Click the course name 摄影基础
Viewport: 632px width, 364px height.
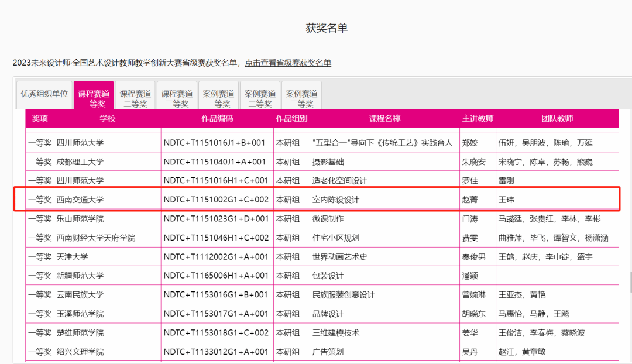pyautogui.click(x=328, y=162)
